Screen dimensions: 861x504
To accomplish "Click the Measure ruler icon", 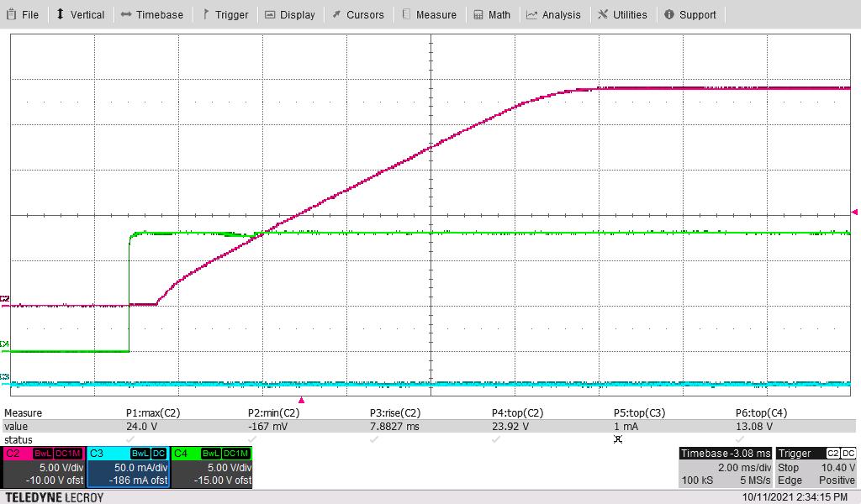I will [406, 14].
